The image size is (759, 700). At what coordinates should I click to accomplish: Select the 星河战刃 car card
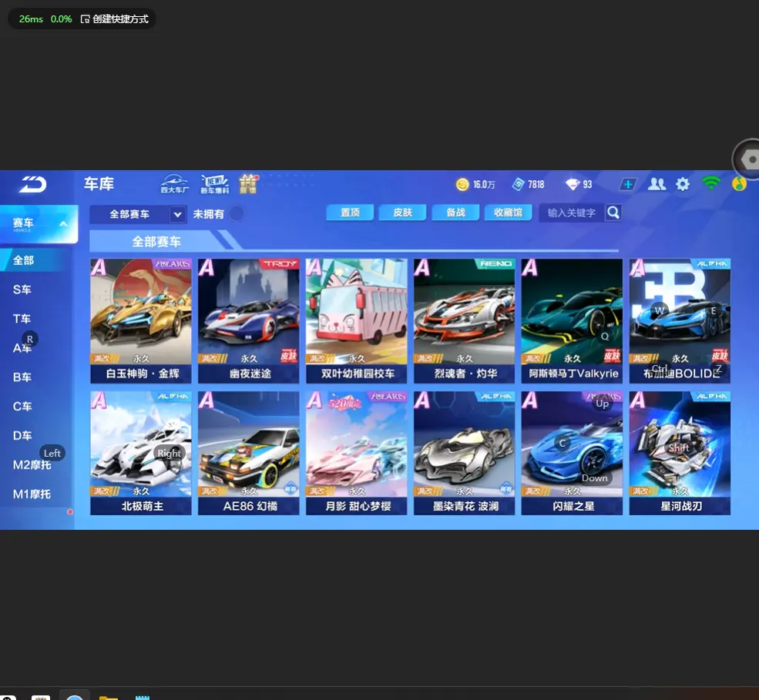tap(680, 454)
